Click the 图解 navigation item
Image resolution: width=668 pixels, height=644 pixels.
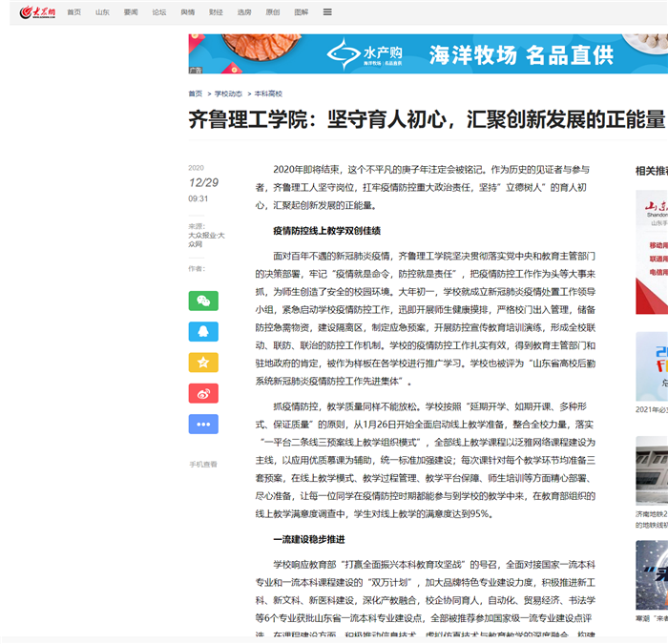[302, 12]
